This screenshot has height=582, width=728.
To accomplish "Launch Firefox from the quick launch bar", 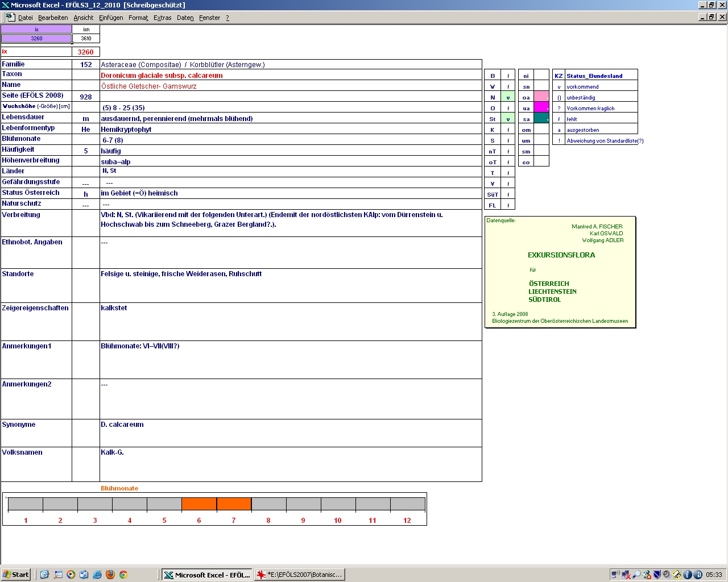I will click(x=110, y=575).
